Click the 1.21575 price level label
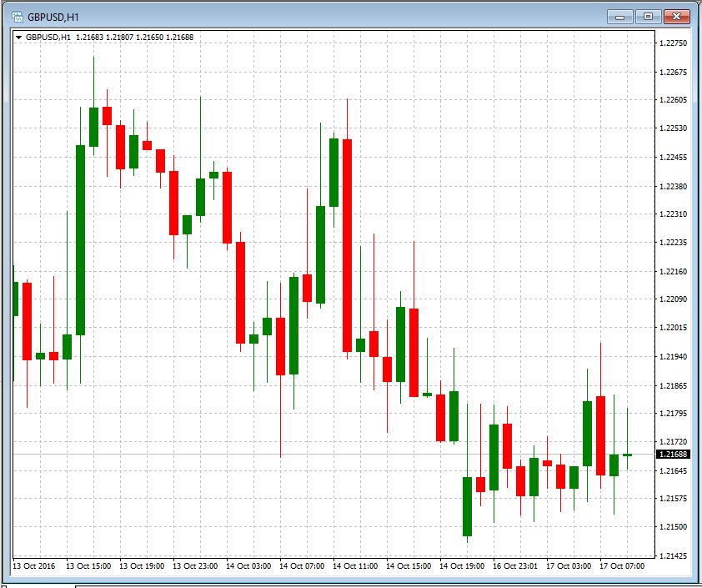702x588 pixels. pyautogui.click(x=674, y=499)
